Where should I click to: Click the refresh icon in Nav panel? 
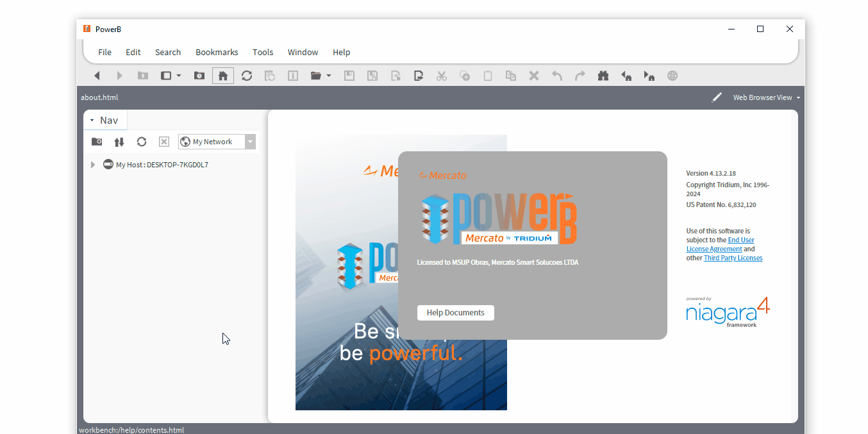point(142,142)
